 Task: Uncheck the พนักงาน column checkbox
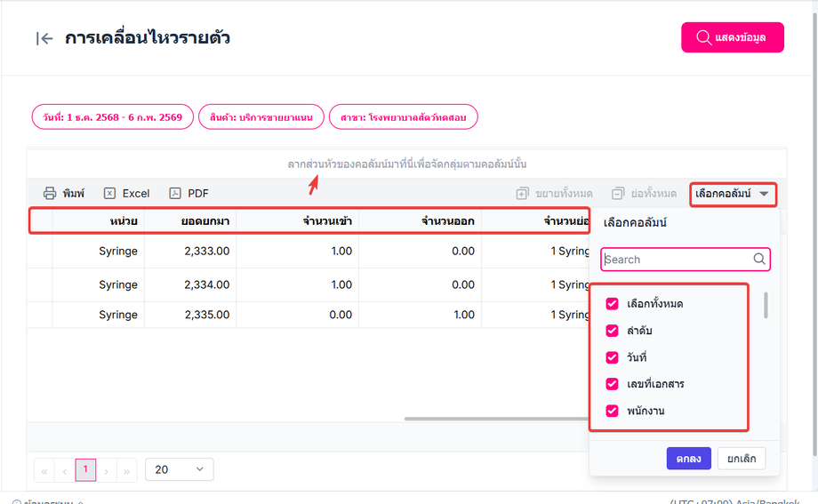coord(612,411)
